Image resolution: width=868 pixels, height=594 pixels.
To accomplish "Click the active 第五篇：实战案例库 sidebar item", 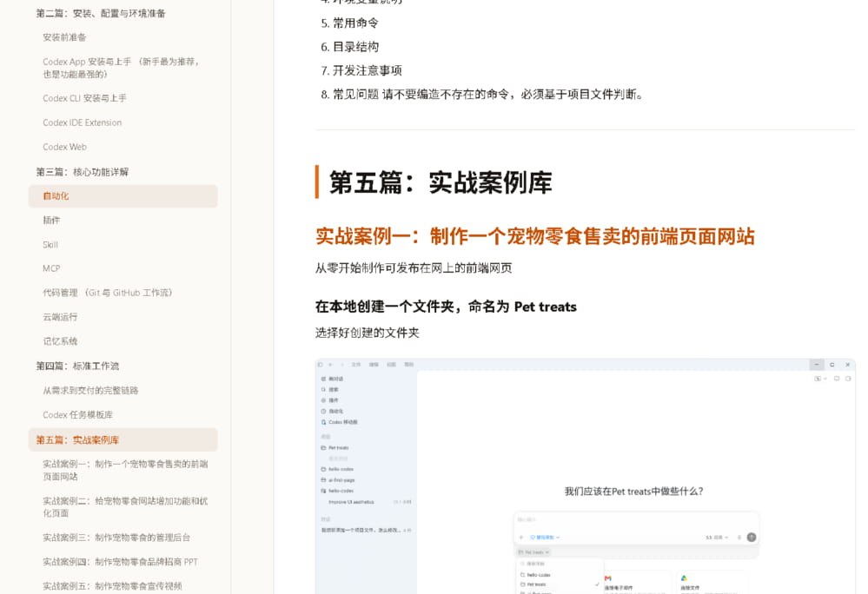I will tap(123, 439).
